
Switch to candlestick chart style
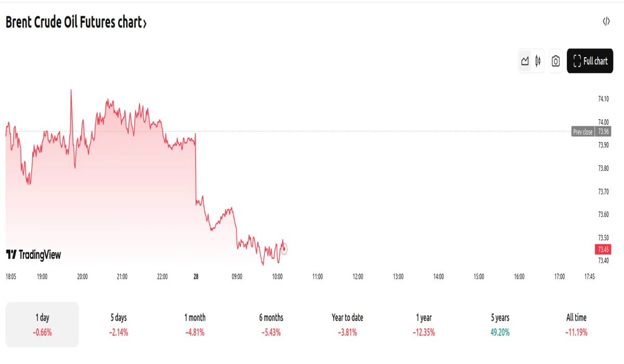(x=538, y=61)
